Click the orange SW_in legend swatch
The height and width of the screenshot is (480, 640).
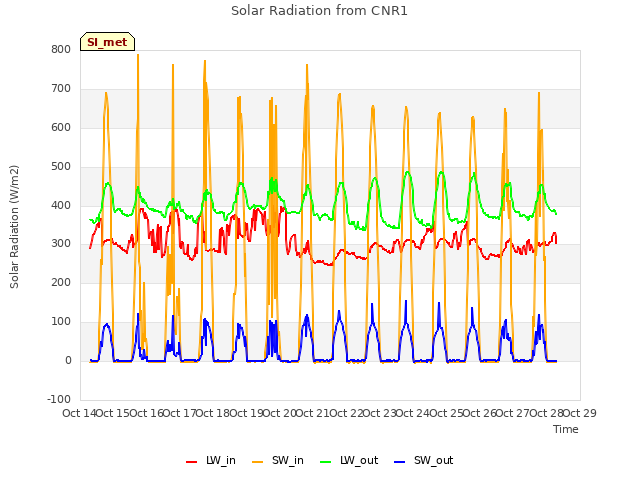(258, 462)
